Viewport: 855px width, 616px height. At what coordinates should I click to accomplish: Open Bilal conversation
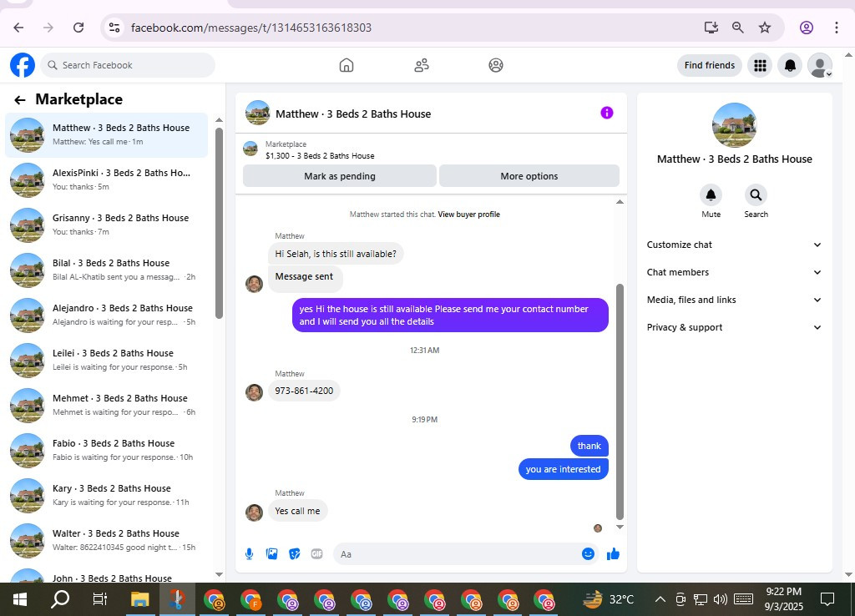pos(106,270)
